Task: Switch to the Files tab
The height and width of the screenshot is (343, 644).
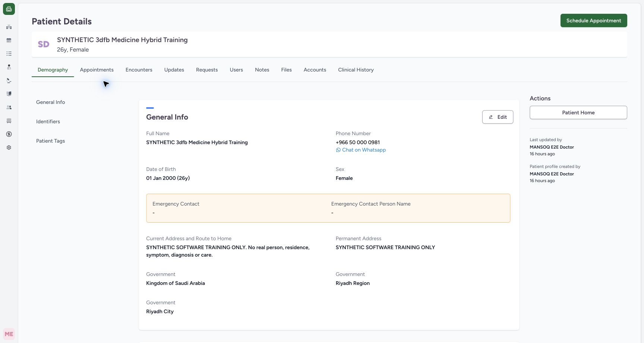Action: (286, 70)
